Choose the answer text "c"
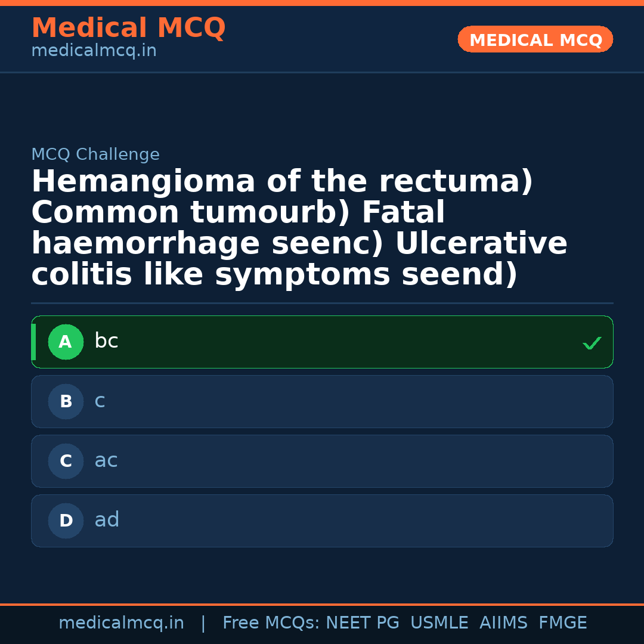Screen dimensions: 644x644 [100, 401]
